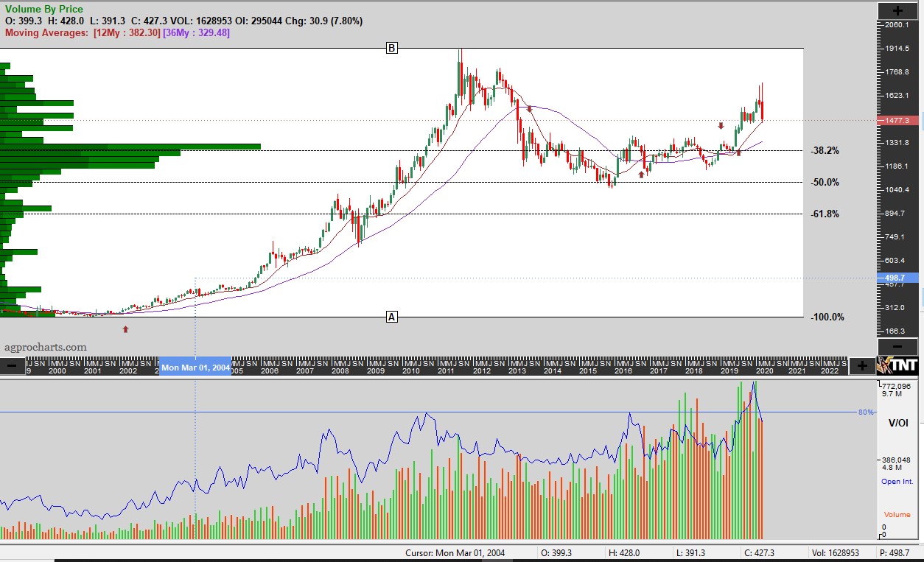Click the TNT logo icon
The height and width of the screenshot is (562, 924).
(898, 365)
